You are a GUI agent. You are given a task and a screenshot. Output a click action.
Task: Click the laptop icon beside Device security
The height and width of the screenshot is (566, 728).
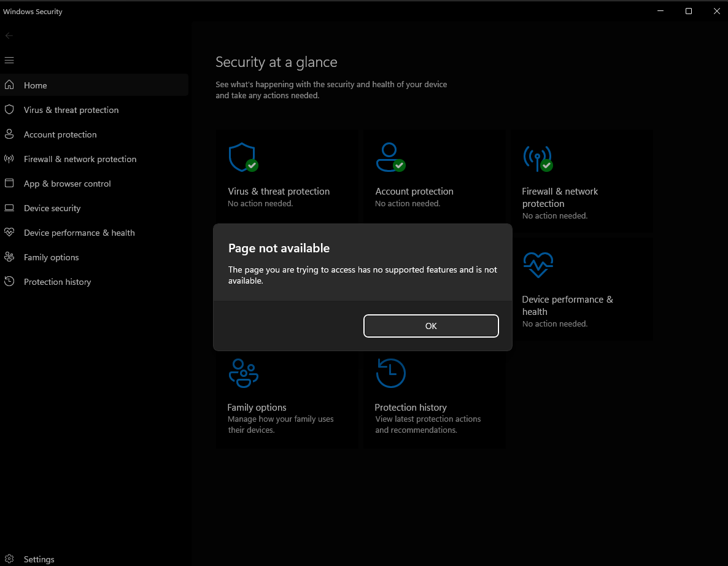coord(9,208)
